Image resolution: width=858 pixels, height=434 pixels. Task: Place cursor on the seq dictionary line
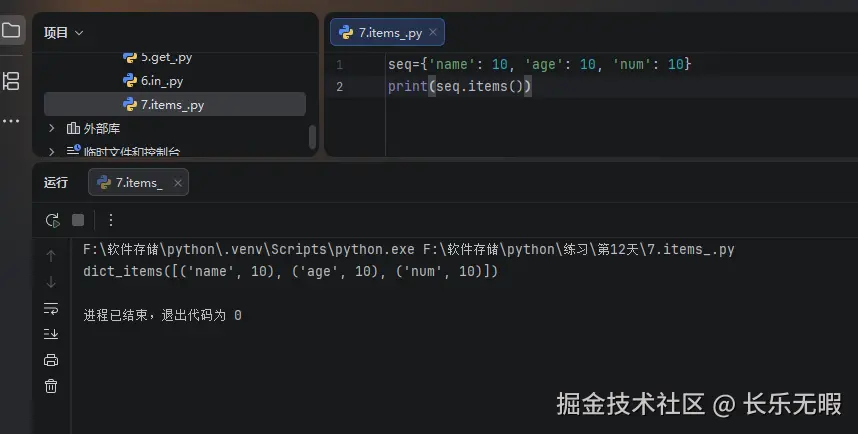540,65
